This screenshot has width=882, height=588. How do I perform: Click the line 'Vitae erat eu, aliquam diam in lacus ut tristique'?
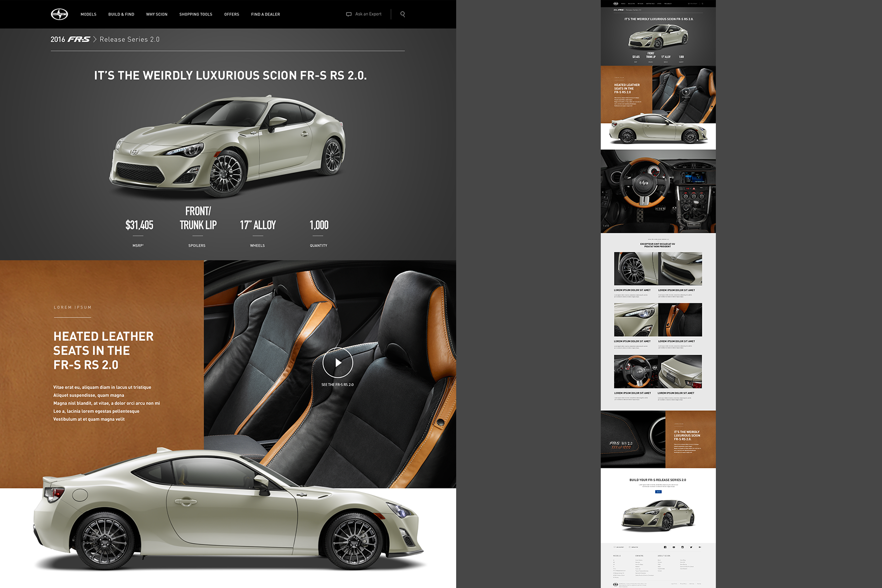pyautogui.click(x=102, y=387)
